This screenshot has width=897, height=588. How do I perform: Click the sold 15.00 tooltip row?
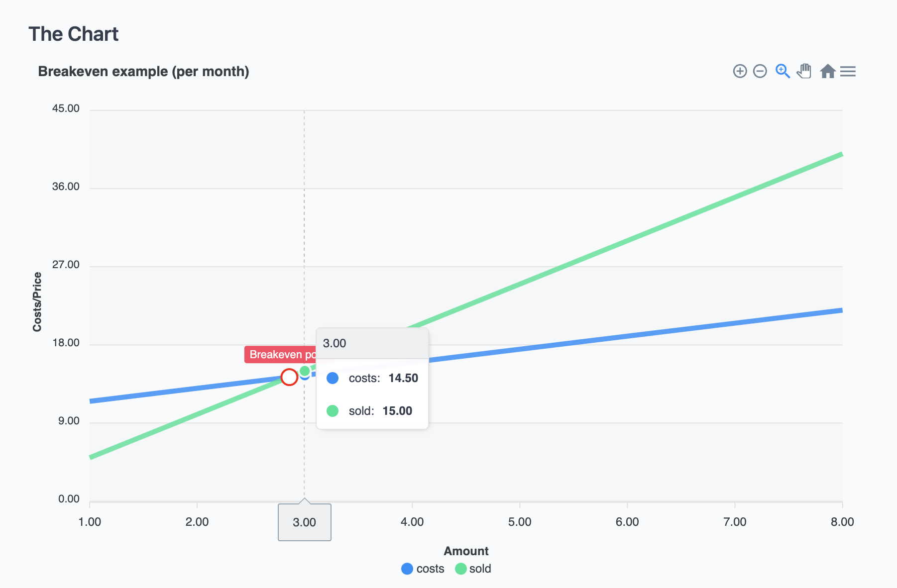[x=372, y=411]
